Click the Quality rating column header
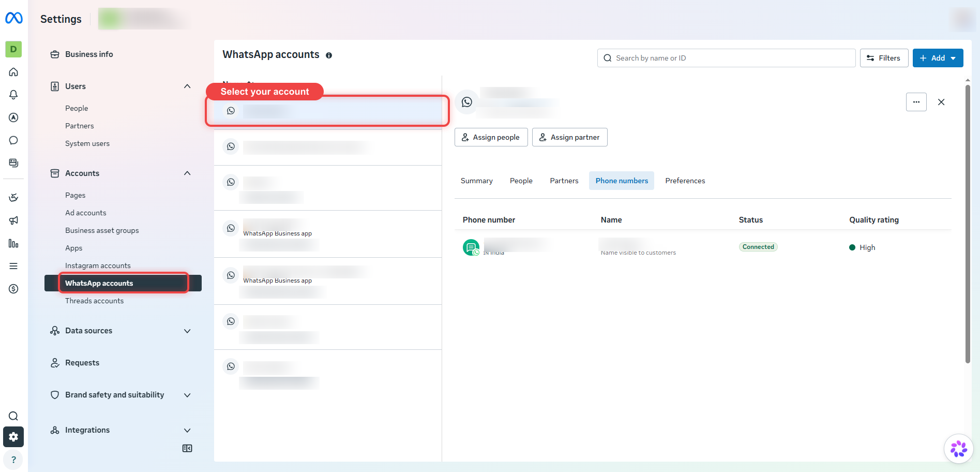The height and width of the screenshot is (472, 980). (x=874, y=220)
